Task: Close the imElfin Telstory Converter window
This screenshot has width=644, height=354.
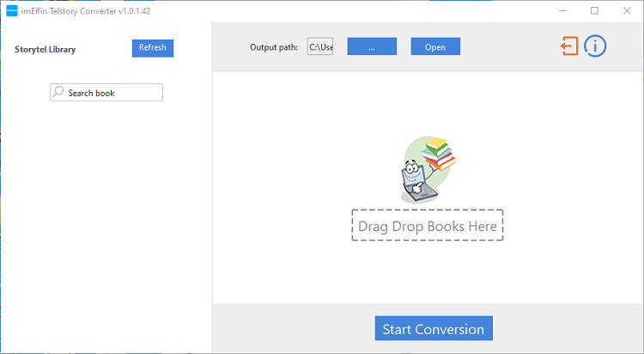Action: (x=626, y=11)
